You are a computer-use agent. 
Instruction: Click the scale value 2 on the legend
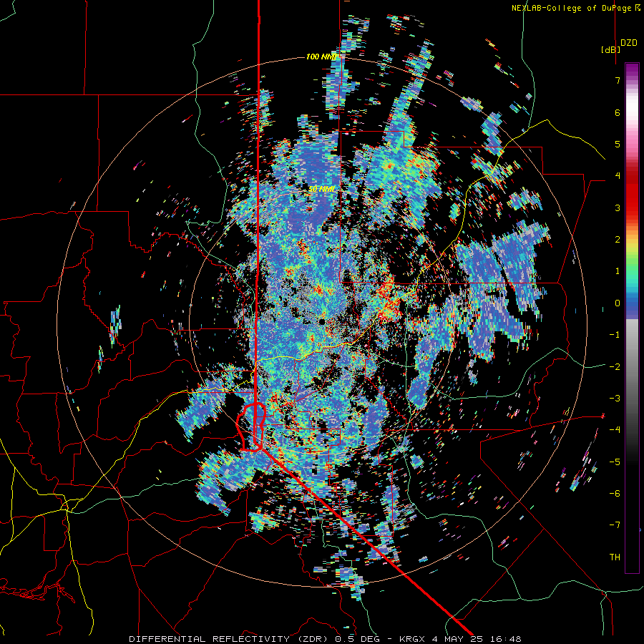[618, 240]
